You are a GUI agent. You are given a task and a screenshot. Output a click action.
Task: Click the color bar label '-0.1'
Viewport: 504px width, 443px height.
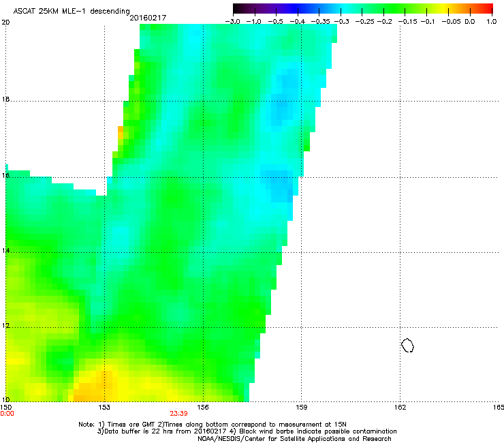coord(428,22)
